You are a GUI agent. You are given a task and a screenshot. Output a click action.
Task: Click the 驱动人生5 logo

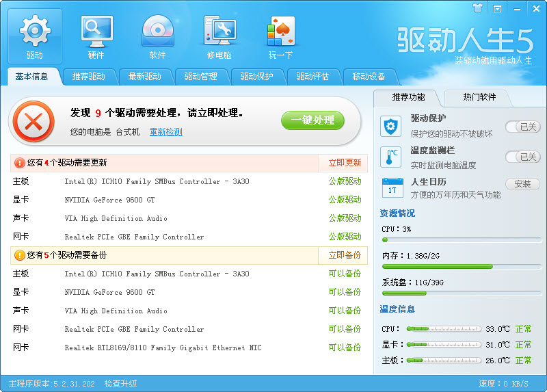pos(466,40)
